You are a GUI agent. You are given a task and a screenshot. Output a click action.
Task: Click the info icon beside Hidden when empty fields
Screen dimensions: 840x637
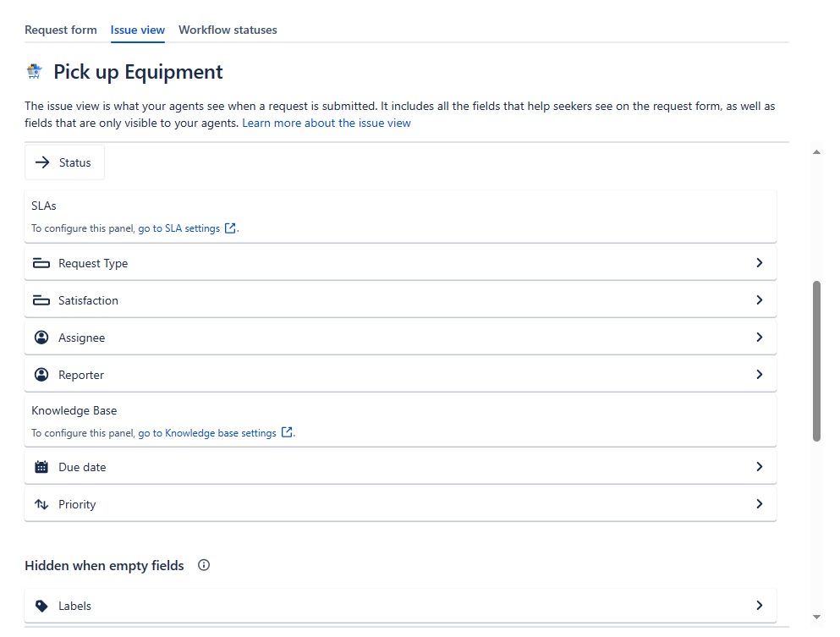pyautogui.click(x=204, y=565)
